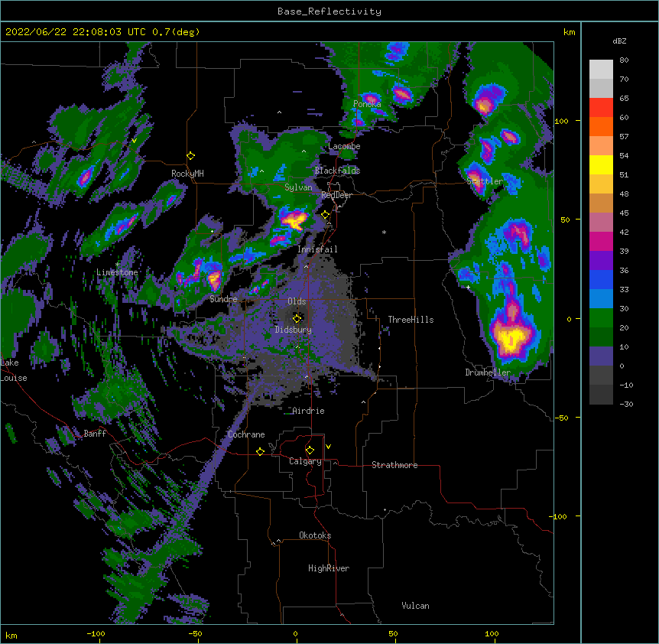Click the km unit label at bottom left

coord(11,636)
